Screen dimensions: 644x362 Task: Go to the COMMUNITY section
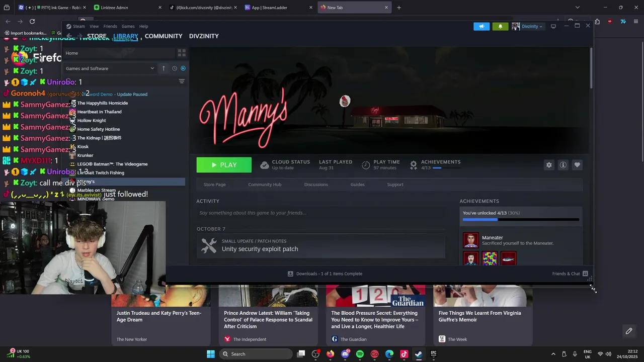pos(164,36)
